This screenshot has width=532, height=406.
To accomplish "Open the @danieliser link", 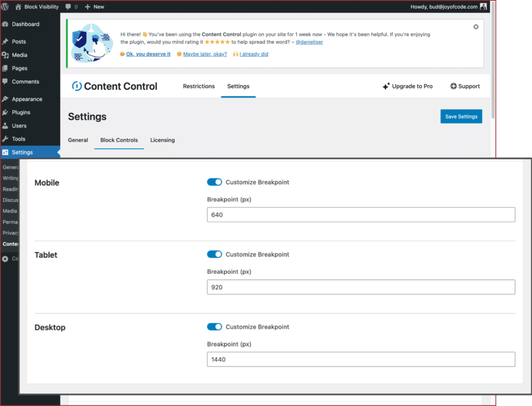I will pyautogui.click(x=310, y=42).
